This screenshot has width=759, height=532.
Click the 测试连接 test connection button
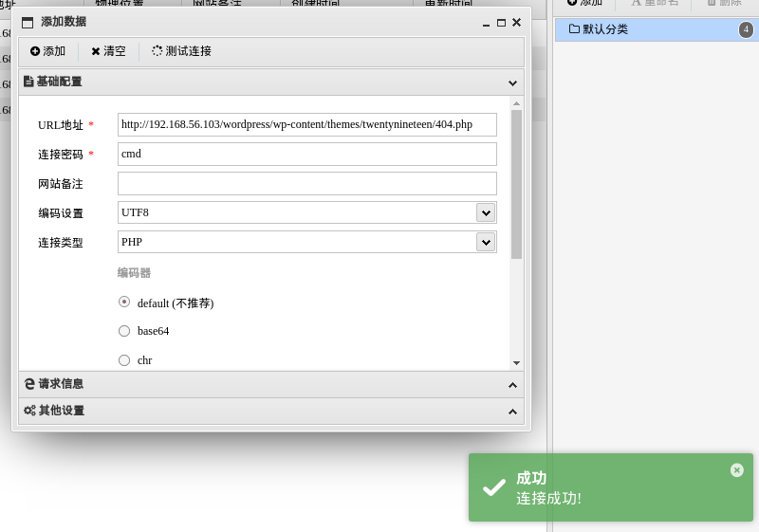pos(181,51)
